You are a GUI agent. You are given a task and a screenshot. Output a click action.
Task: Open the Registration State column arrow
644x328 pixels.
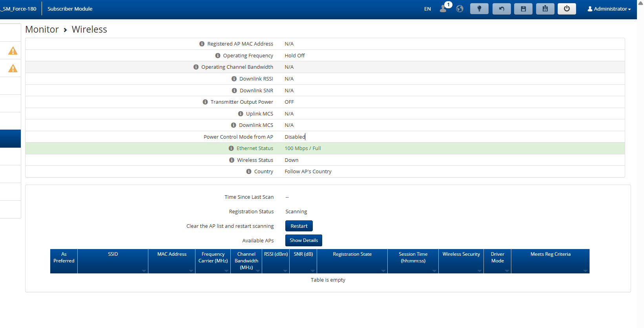(x=383, y=271)
